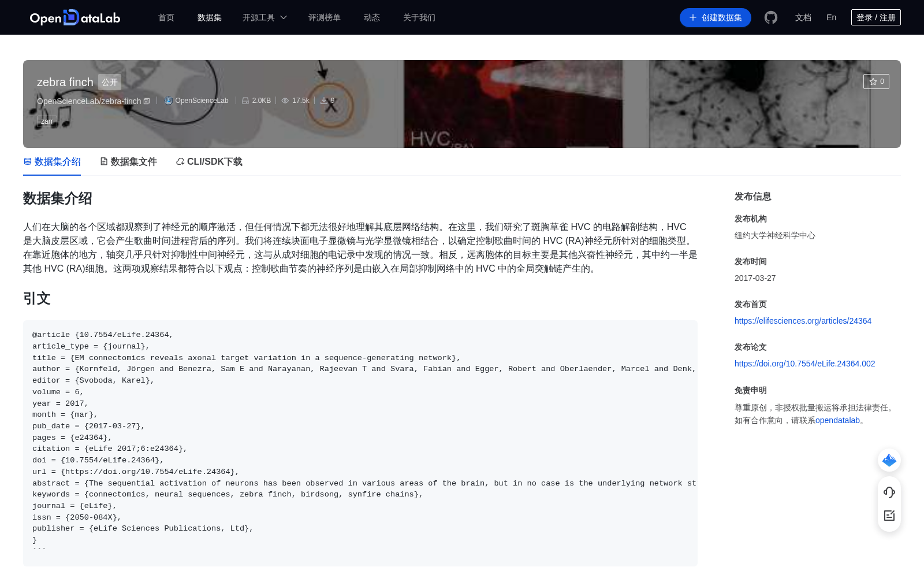Screen dimensions: 924x578
Task: Click the OpenScienceLab avatar icon
Action: point(169,101)
